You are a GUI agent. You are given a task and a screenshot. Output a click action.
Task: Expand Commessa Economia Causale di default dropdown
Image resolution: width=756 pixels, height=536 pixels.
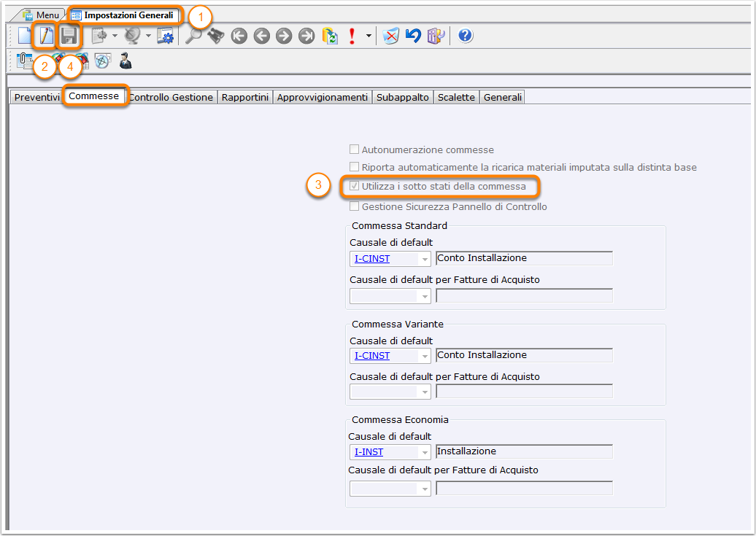coord(424,452)
